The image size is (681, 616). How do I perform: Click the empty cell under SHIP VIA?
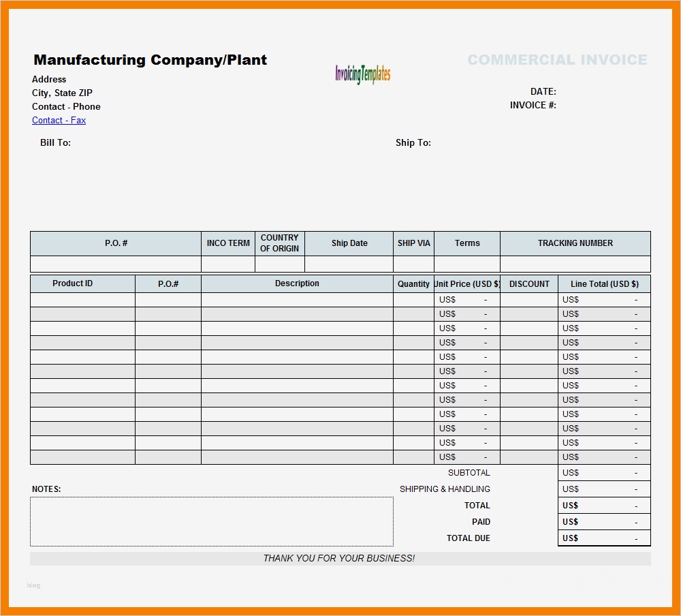click(x=413, y=264)
